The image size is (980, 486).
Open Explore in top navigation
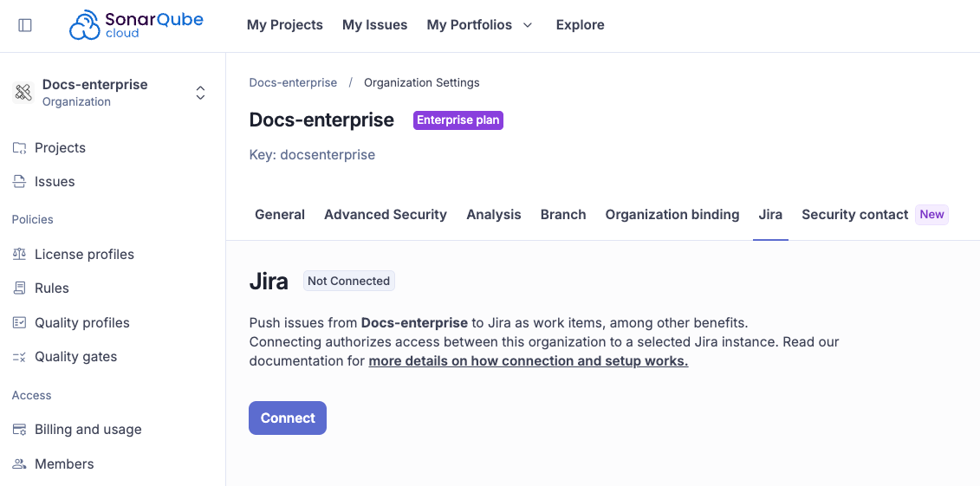click(580, 25)
